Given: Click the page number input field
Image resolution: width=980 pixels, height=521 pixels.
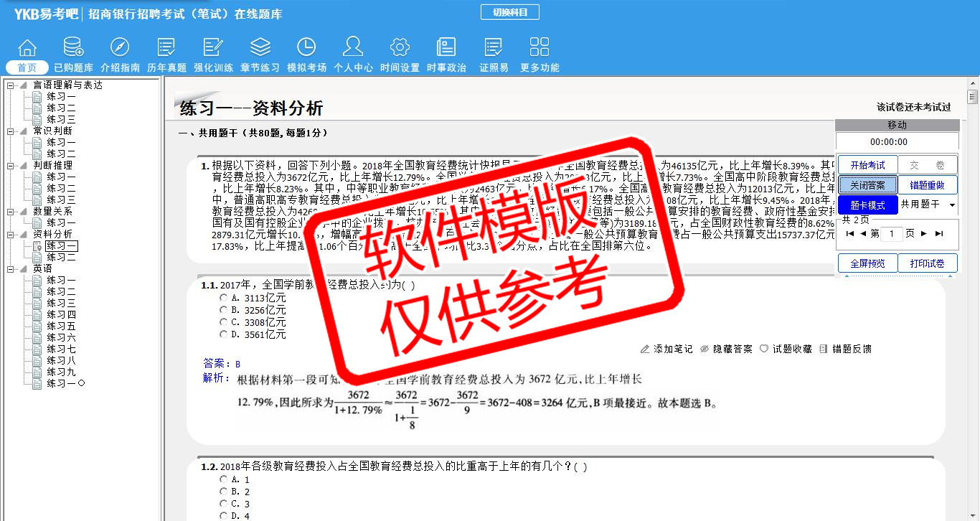Looking at the screenshot, I should click(x=892, y=234).
